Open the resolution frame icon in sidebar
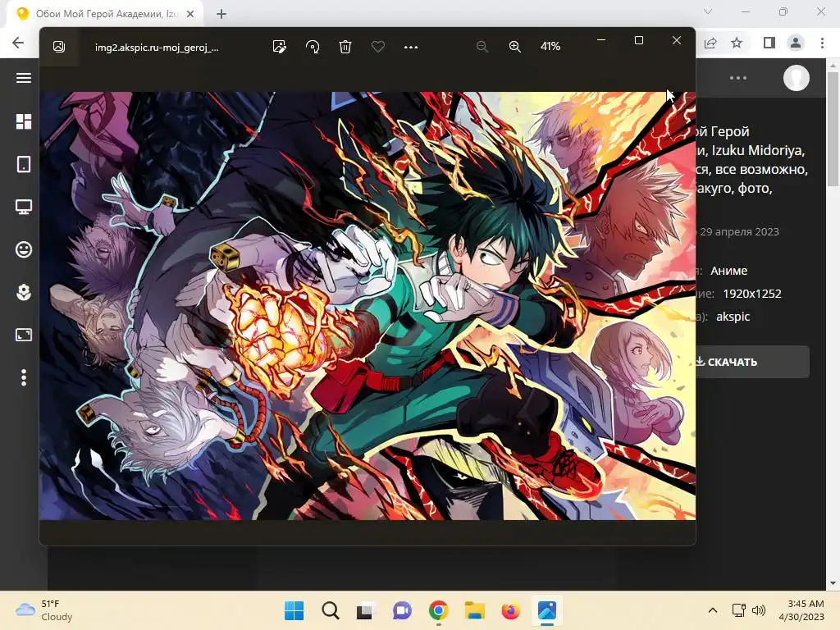 tap(24, 335)
